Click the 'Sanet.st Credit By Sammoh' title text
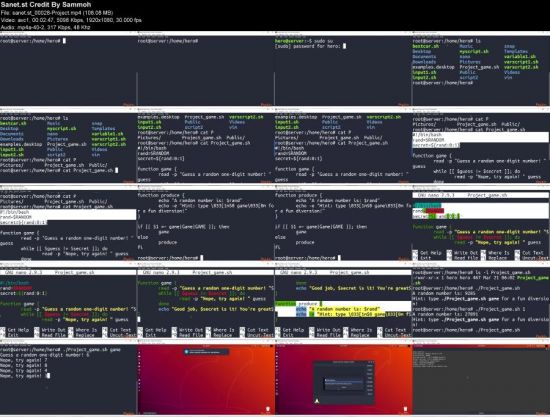Image resolution: width=550 pixels, height=417 pixels. pos(46,5)
